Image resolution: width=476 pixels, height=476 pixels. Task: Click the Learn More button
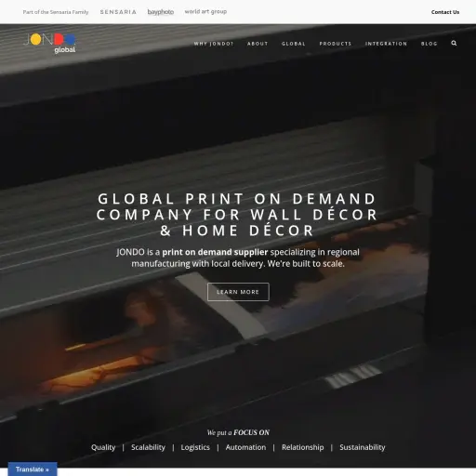(x=238, y=292)
